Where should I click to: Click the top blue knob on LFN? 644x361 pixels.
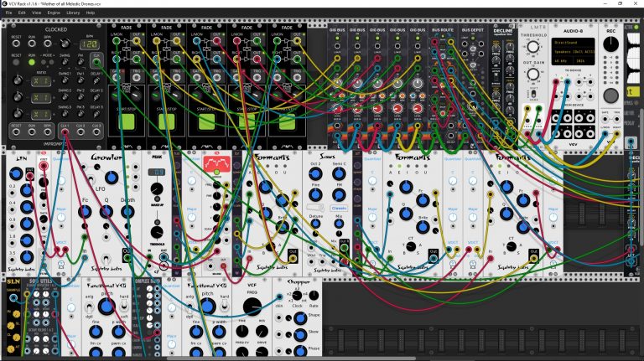coord(16,173)
